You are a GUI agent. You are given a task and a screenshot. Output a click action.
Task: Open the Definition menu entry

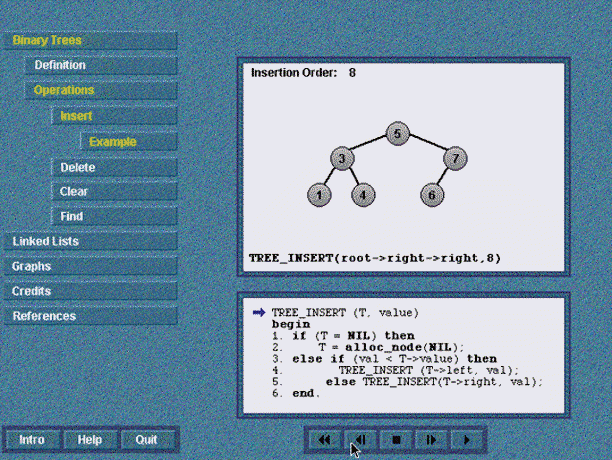pyautogui.click(x=101, y=65)
